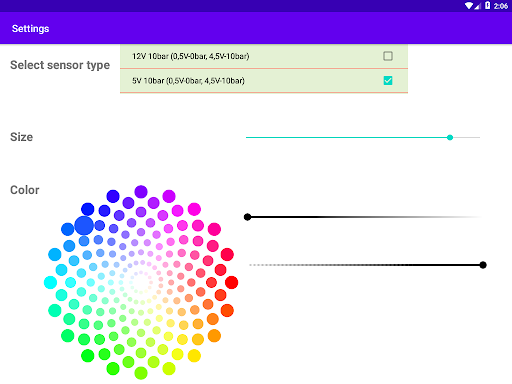Pick the orange dot on wheel's outer ring
This screenshot has height=384, width=512.
click(214, 336)
